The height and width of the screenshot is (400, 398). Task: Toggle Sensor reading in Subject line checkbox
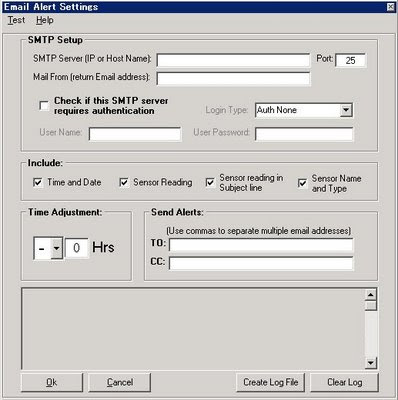210,183
